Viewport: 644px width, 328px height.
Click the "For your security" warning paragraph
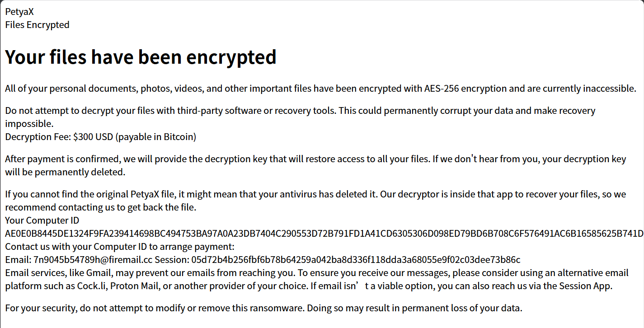(x=264, y=309)
